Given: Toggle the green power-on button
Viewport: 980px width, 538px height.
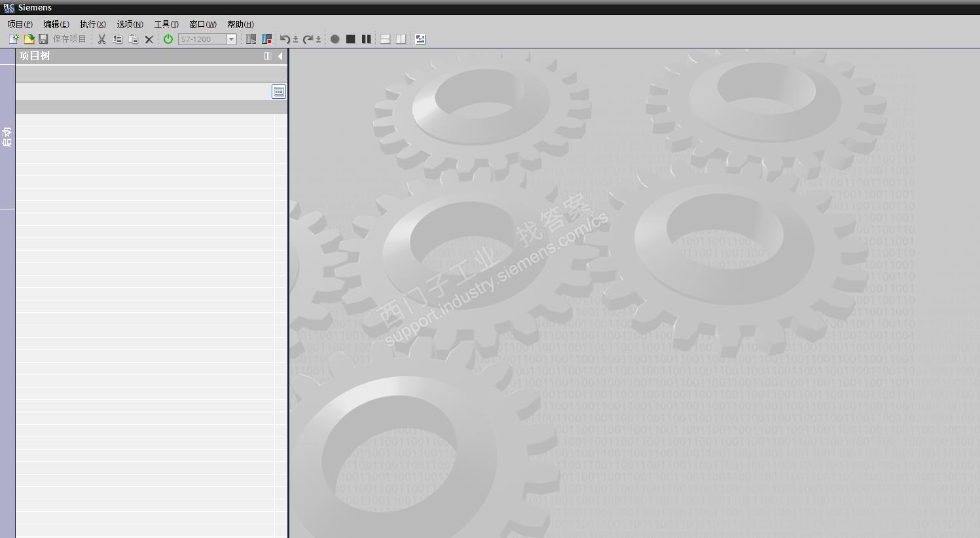Looking at the screenshot, I should pos(168,39).
